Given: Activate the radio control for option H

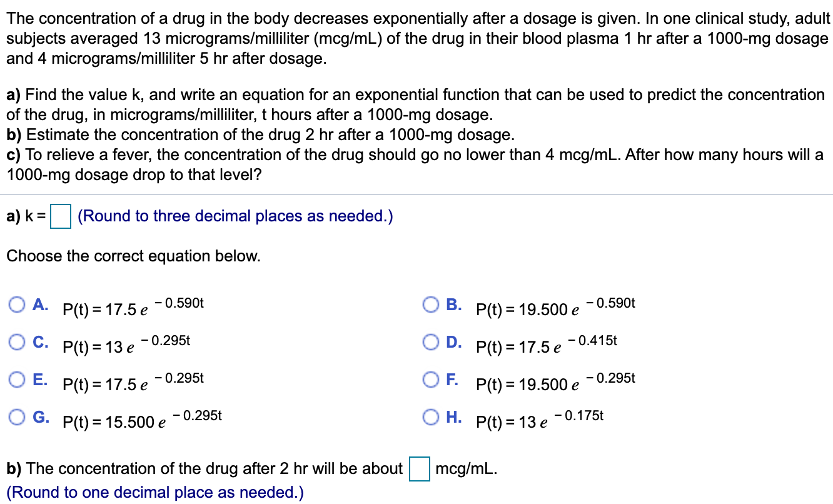Looking at the screenshot, I should (432, 416).
